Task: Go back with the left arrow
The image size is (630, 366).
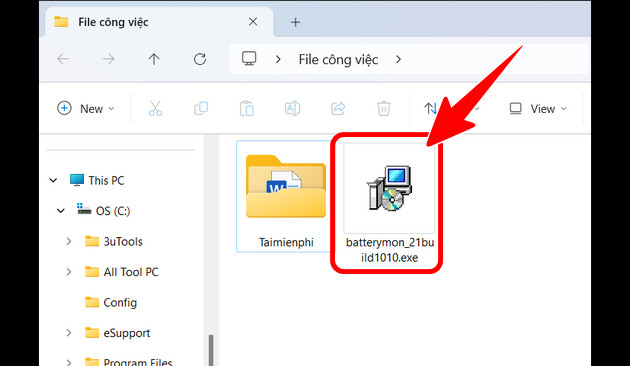Action: (x=63, y=59)
